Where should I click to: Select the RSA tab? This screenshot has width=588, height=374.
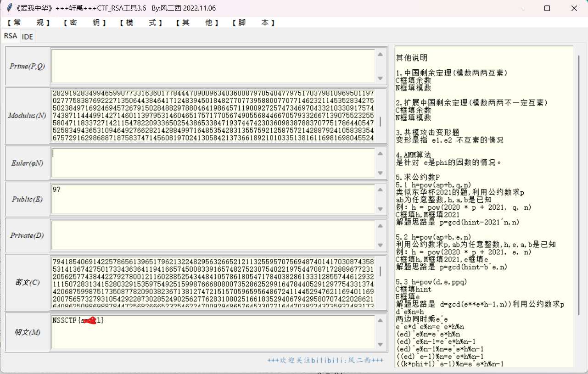tap(11, 36)
